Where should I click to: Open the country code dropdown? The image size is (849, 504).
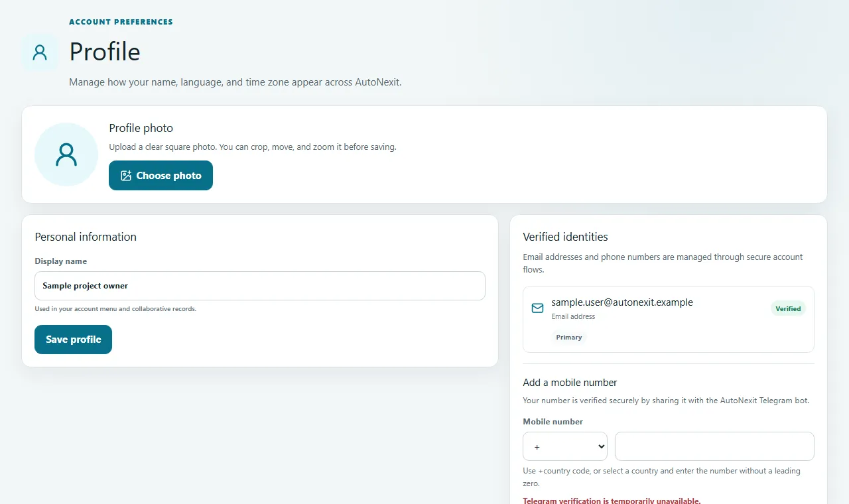(x=565, y=446)
